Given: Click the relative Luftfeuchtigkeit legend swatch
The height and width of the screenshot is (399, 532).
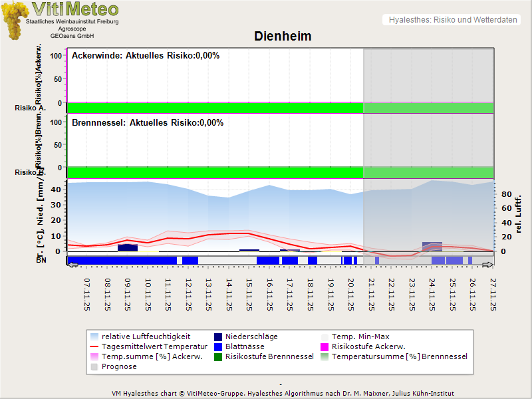Looking at the screenshot, I should (94, 336).
